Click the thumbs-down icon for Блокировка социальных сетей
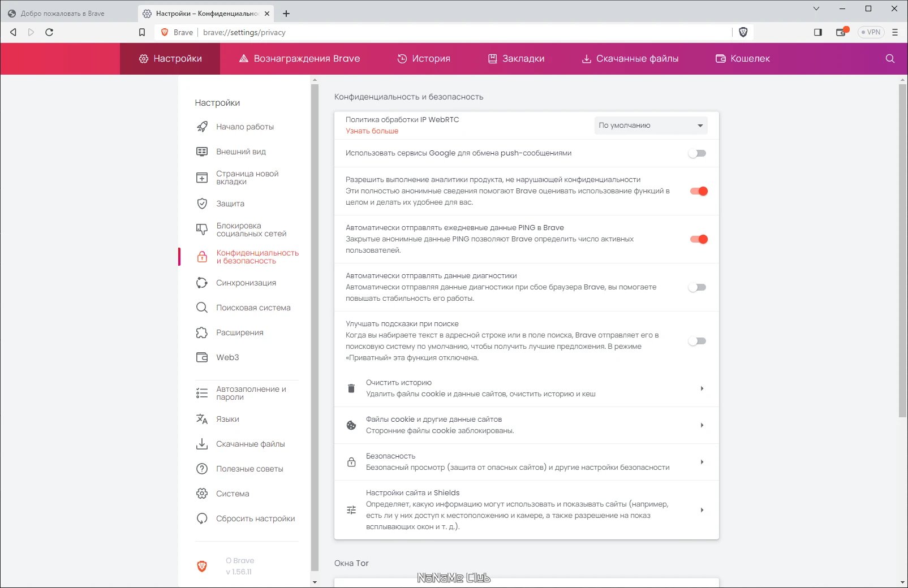This screenshot has height=588, width=908. pyautogui.click(x=202, y=230)
